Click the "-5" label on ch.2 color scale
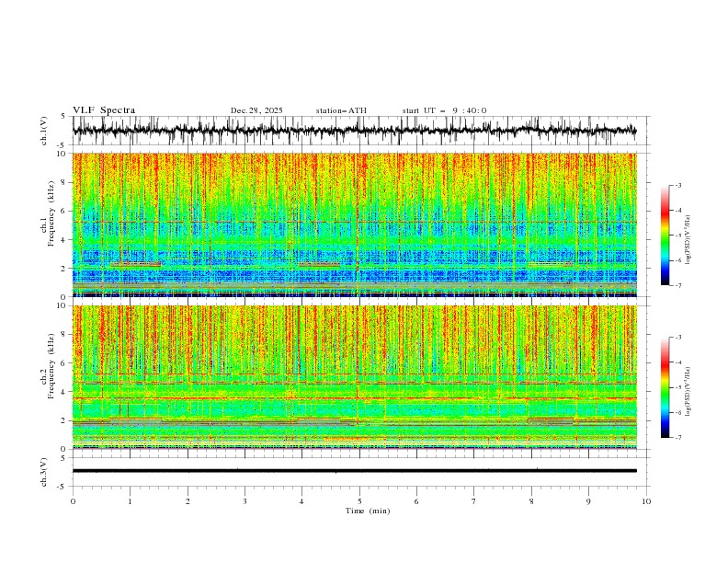The height and width of the screenshot is (563, 728). tap(678, 387)
